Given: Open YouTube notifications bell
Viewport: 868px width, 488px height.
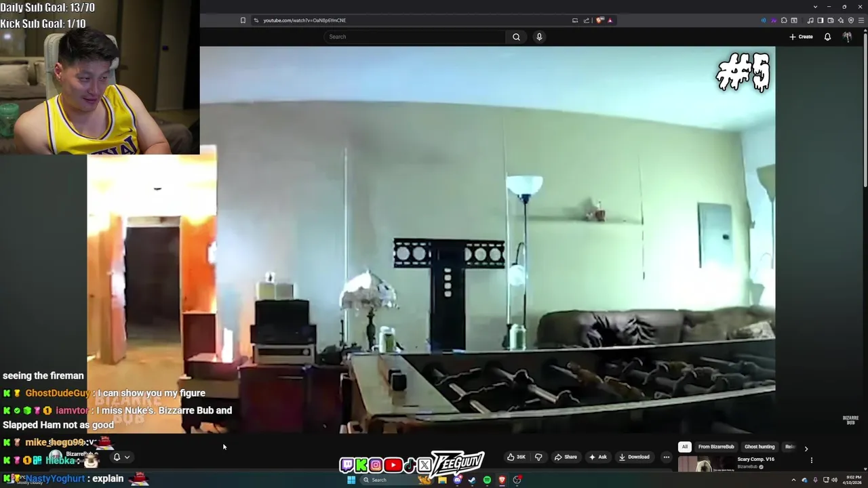Looking at the screenshot, I should tap(827, 37).
